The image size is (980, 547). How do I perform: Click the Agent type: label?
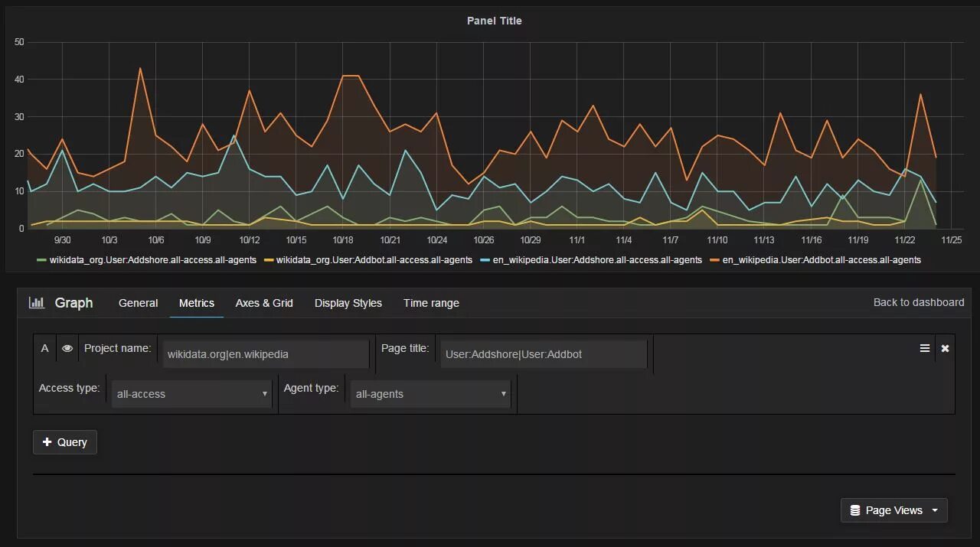click(x=311, y=388)
